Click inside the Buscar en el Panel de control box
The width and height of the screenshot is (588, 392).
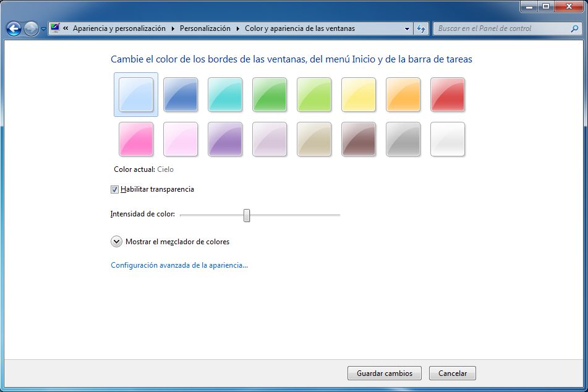coord(501,28)
